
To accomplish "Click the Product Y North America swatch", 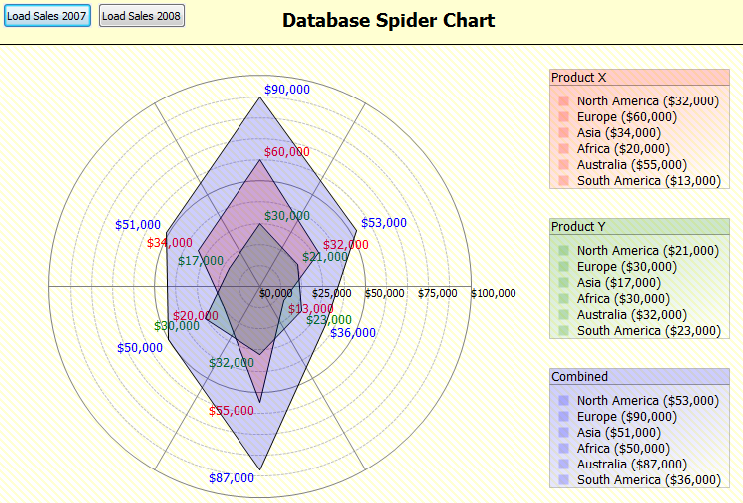I will 564,251.
